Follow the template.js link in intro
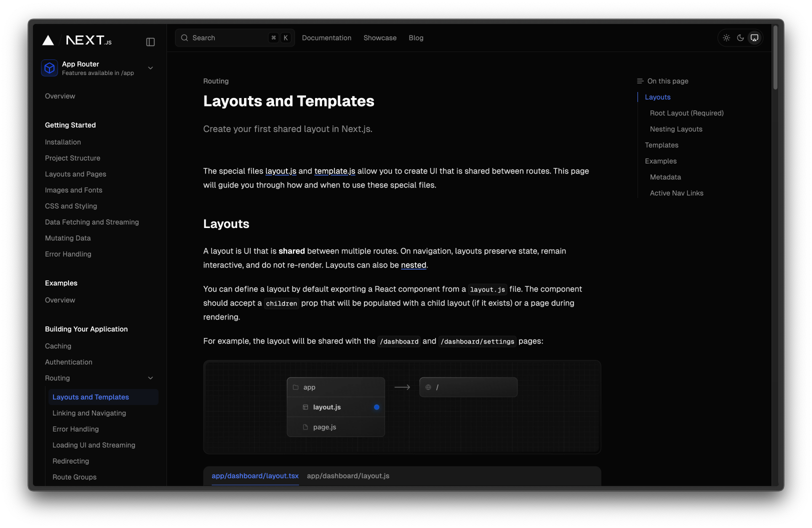 pyautogui.click(x=334, y=171)
